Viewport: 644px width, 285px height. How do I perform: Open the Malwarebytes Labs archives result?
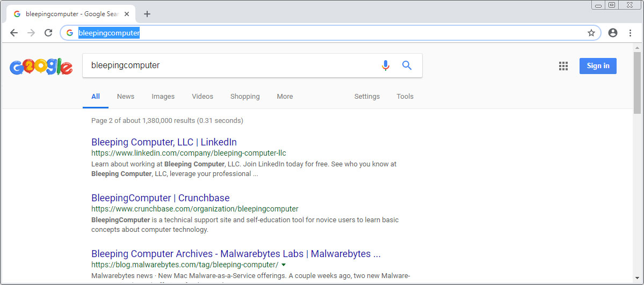click(x=236, y=253)
